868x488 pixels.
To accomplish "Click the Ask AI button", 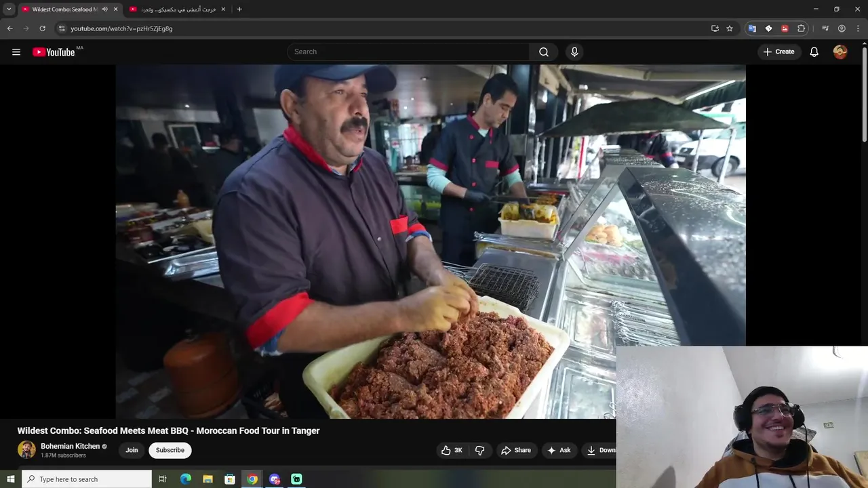I will click(559, 450).
